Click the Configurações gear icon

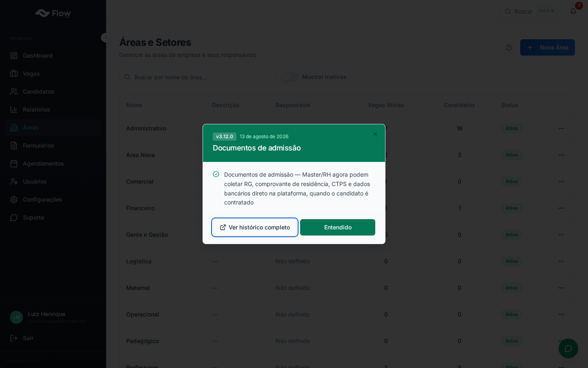[14, 200]
